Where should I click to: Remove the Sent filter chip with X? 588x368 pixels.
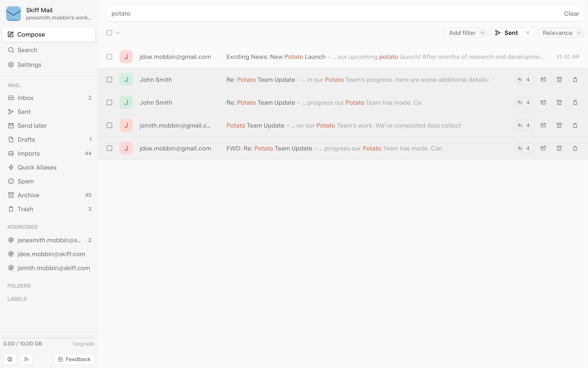[x=528, y=33]
